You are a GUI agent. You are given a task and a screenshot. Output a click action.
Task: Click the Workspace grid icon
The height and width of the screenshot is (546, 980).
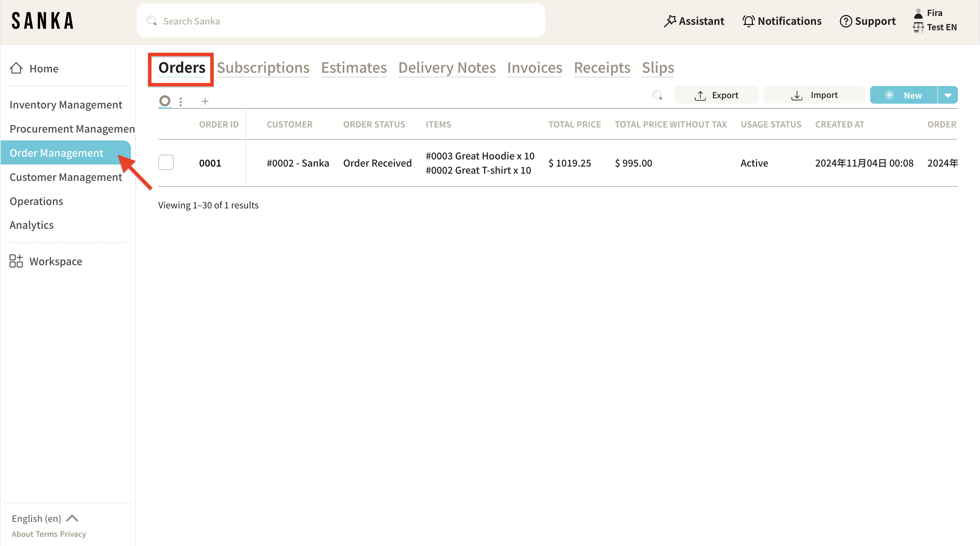pos(16,261)
